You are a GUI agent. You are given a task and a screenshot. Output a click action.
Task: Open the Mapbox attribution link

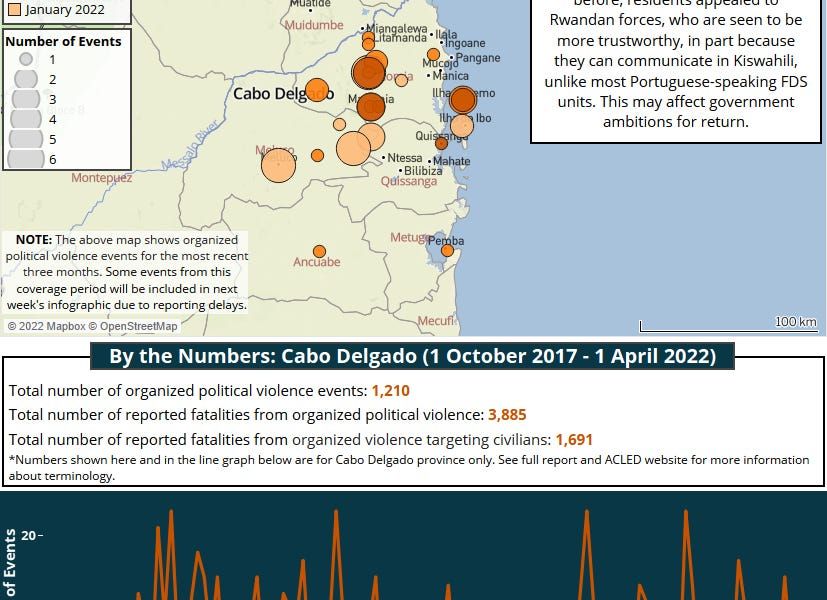click(46, 326)
